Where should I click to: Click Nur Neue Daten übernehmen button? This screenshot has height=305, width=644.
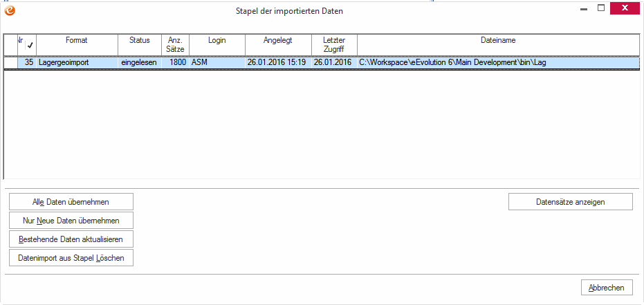click(x=71, y=221)
